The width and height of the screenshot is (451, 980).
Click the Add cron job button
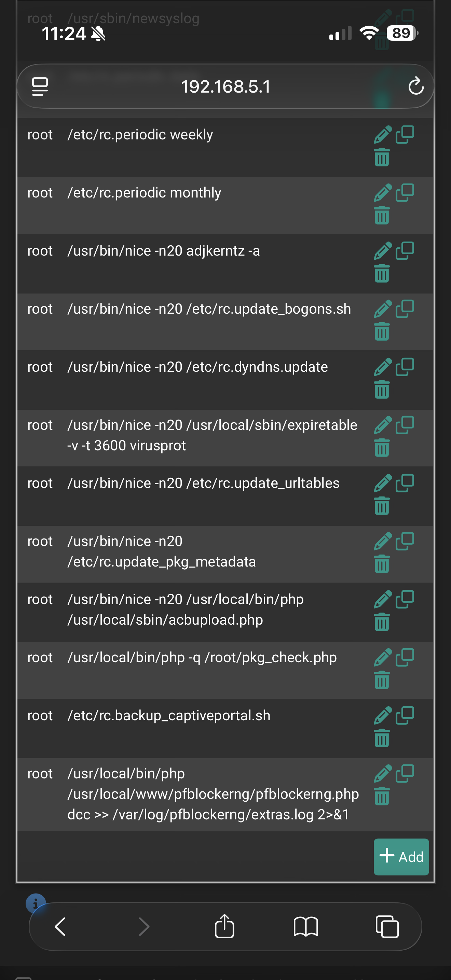pos(401,857)
